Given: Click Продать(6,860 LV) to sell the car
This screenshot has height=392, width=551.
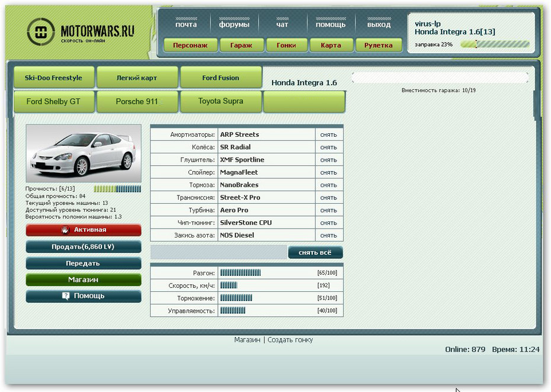Looking at the screenshot, I should click(x=84, y=246).
